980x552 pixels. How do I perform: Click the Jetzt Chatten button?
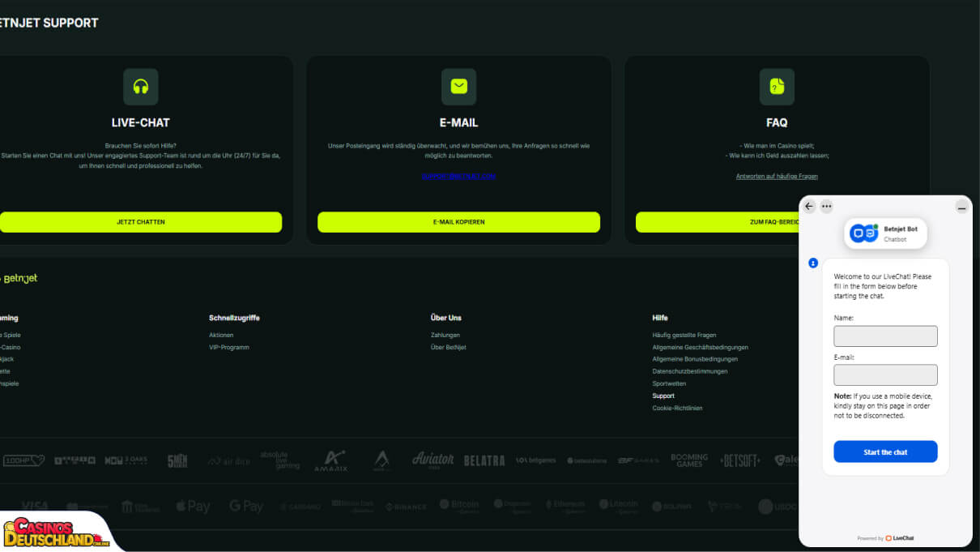point(141,222)
